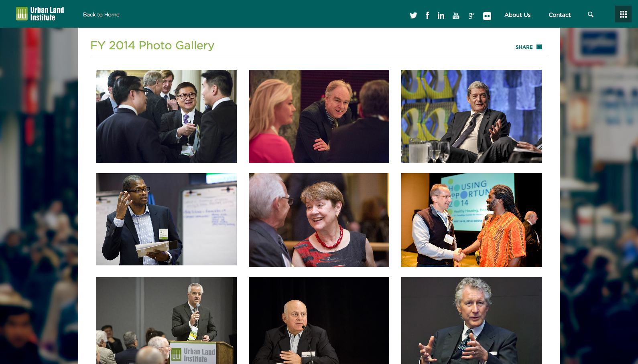Click the Urban Land Institute logo
638x364 pixels.
(40, 14)
